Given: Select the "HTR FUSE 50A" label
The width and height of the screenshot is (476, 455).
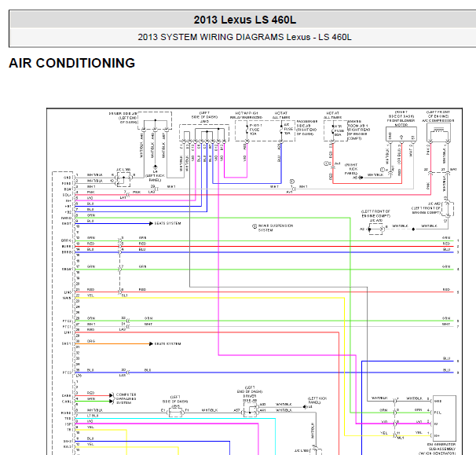Looking at the screenshot, I should (x=339, y=130).
